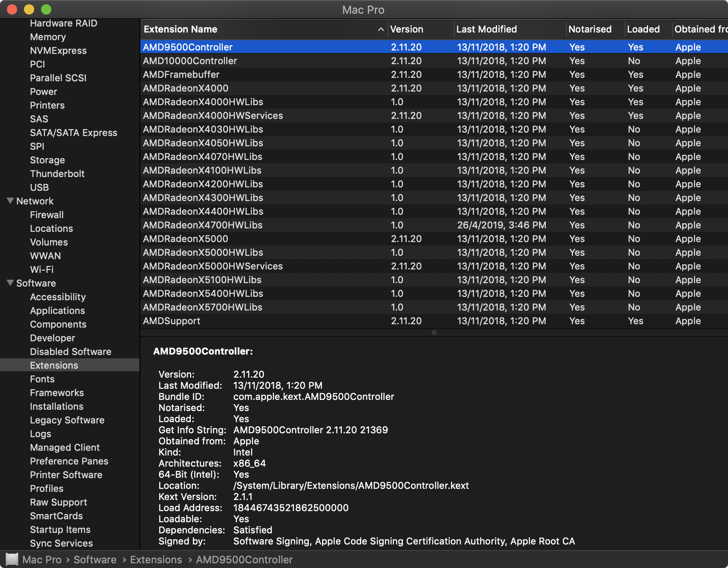Click the 26/4/2019, 3:46 PM date cell
This screenshot has height=568, width=728.
(501, 225)
